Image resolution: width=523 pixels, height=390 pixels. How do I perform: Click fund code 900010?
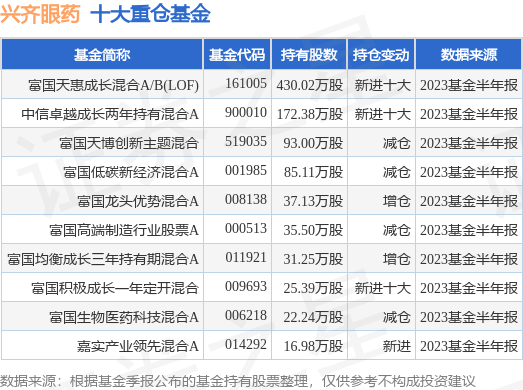(x=246, y=112)
